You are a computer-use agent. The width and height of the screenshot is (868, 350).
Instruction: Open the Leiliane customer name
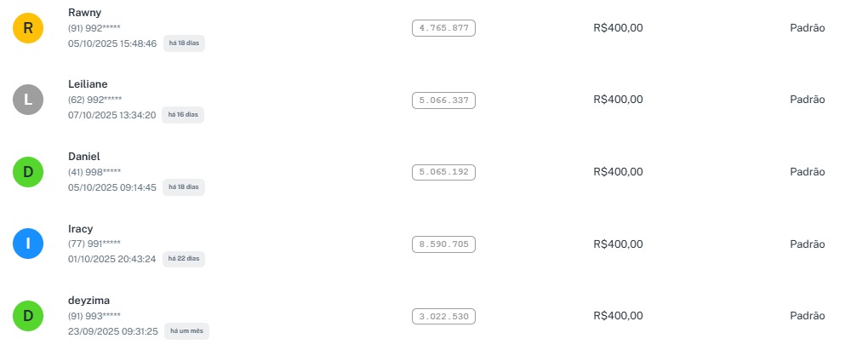point(88,83)
